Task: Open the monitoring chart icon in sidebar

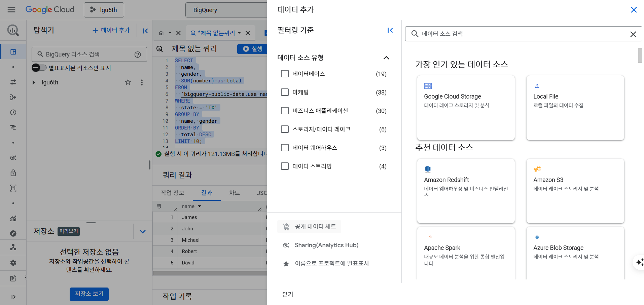Action: click(x=13, y=218)
